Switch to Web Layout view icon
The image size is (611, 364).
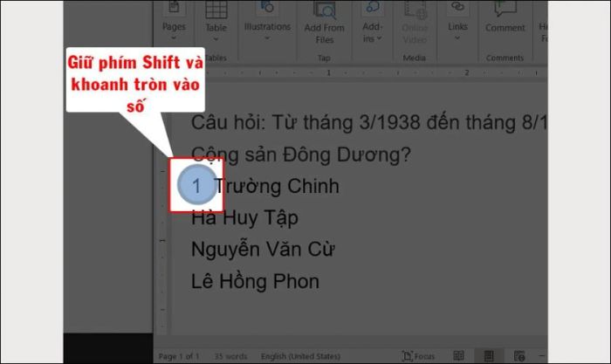point(519,356)
